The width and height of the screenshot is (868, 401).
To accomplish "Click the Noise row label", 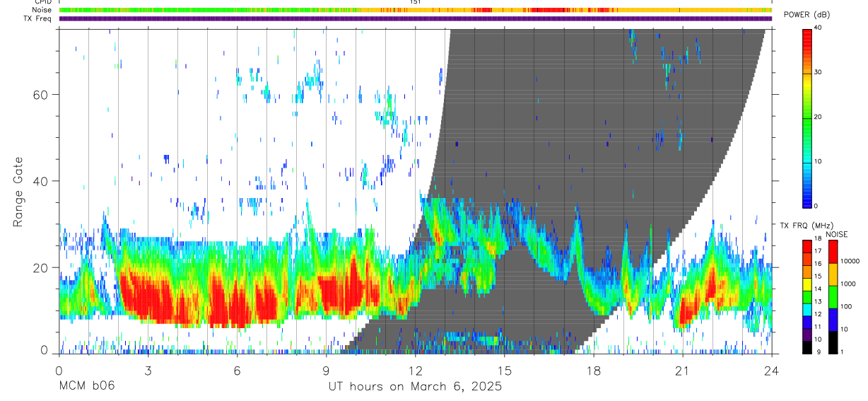I will [43, 10].
